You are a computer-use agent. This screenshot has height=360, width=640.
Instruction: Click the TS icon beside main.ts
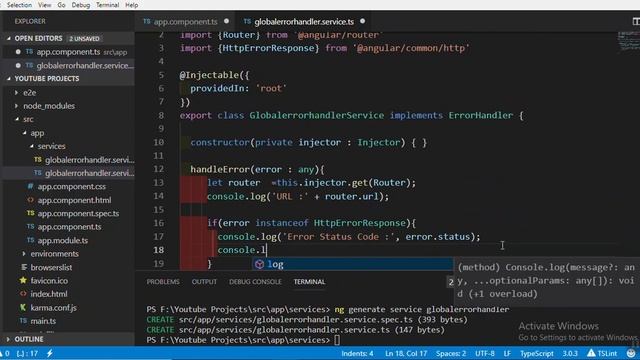[23, 321]
